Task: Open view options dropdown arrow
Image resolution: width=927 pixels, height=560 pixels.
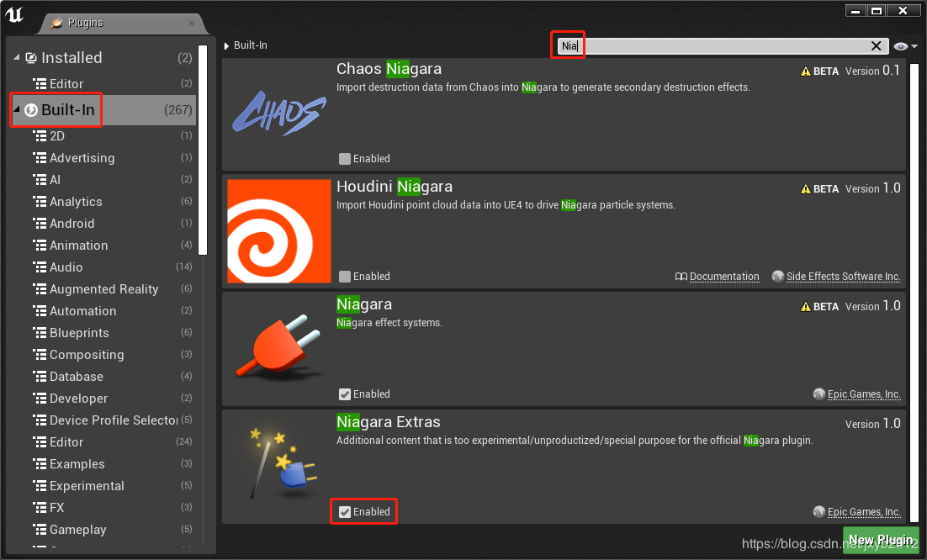Action: coord(914,47)
